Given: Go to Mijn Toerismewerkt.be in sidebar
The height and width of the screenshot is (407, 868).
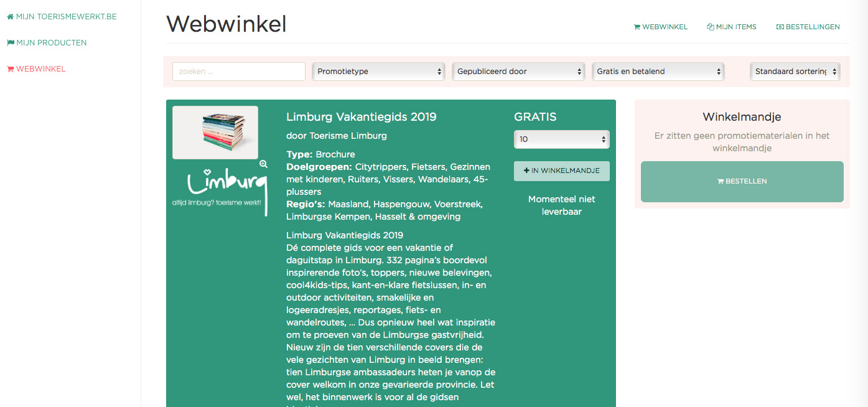Looking at the screenshot, I should click(62, 17).
